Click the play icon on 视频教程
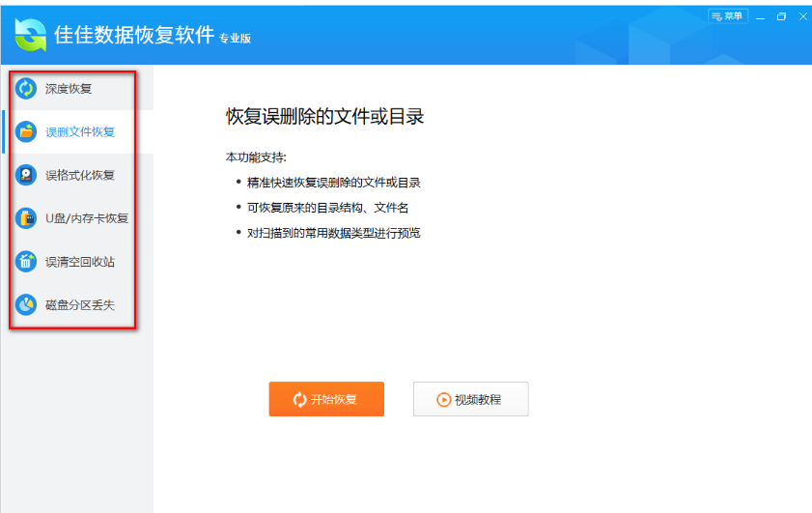 444,400
